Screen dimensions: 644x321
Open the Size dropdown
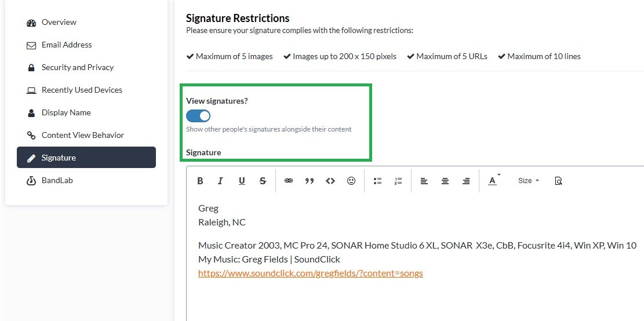coord(528,181)
